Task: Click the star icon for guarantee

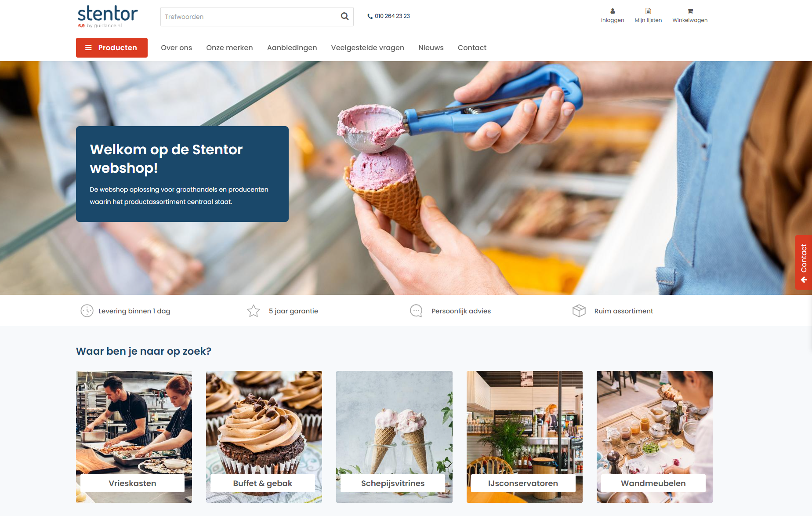Action: (x=254, y=311)
